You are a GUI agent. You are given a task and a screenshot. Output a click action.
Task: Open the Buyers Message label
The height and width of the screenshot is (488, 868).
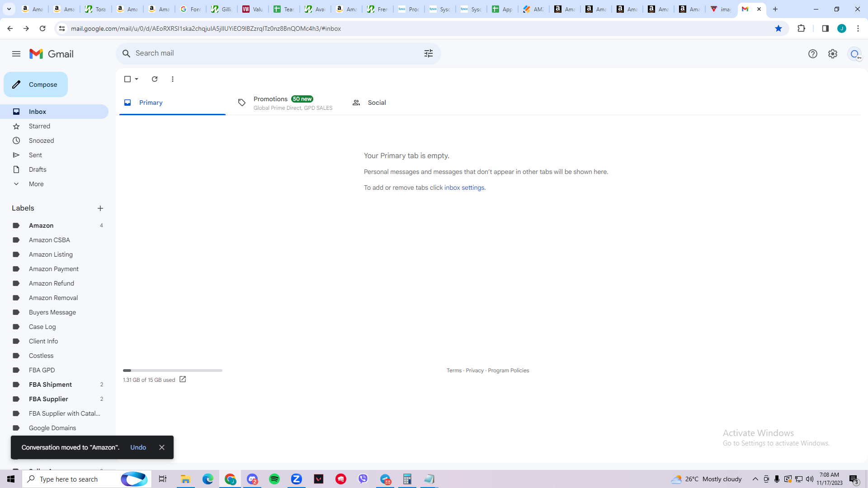point(54,312)
